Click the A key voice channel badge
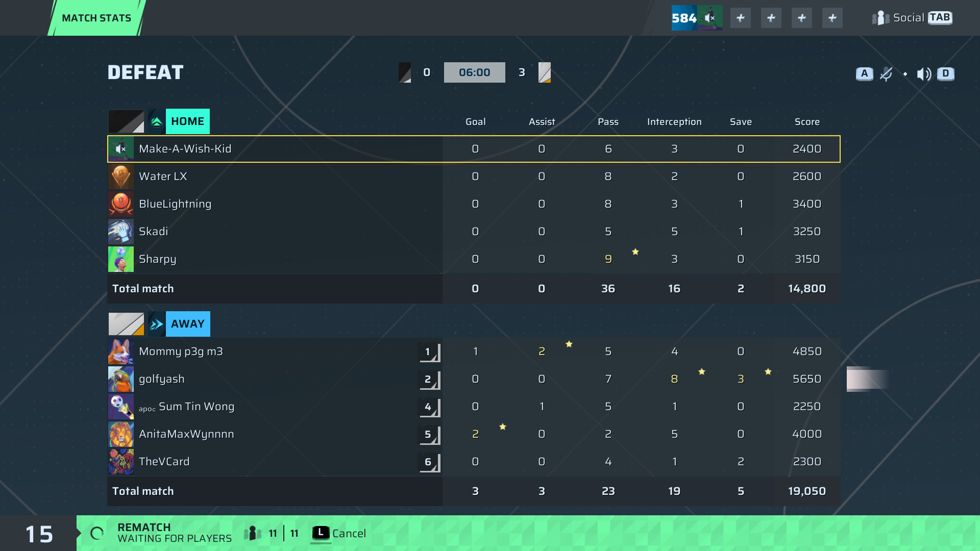Screen dimensions: 980x551 (x=864, y=73)
